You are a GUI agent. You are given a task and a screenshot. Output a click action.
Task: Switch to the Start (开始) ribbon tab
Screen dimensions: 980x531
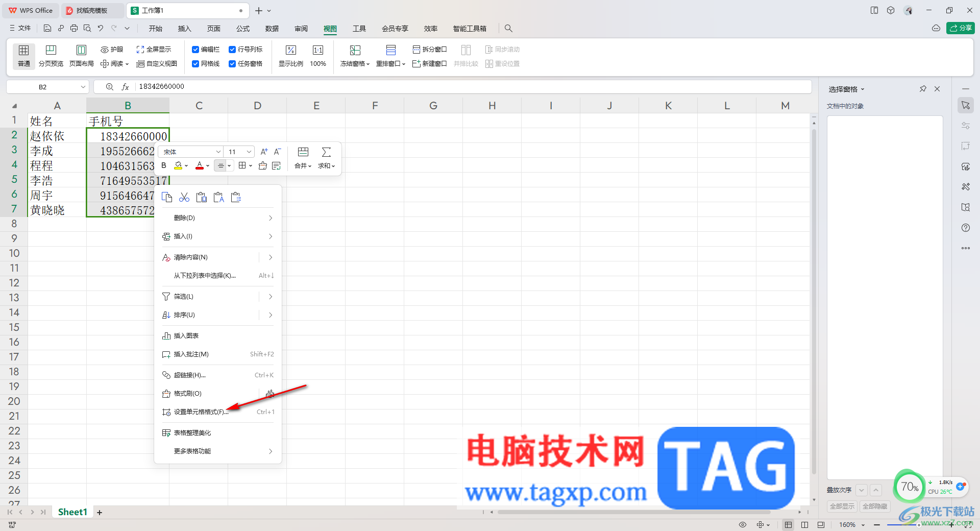click(x=156, y=29)
